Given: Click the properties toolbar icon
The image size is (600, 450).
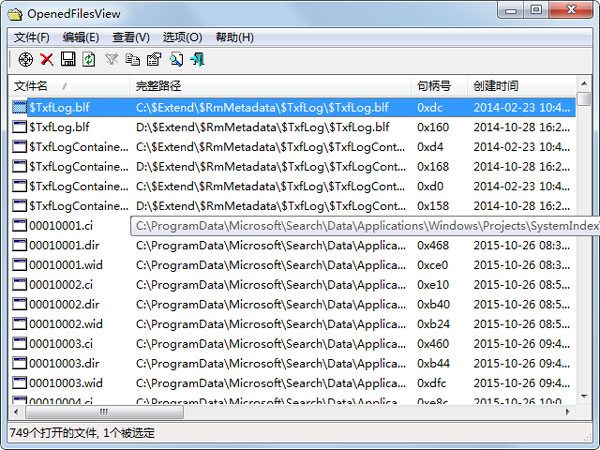Looking at the screenshot, I should (x=154, y=59).
